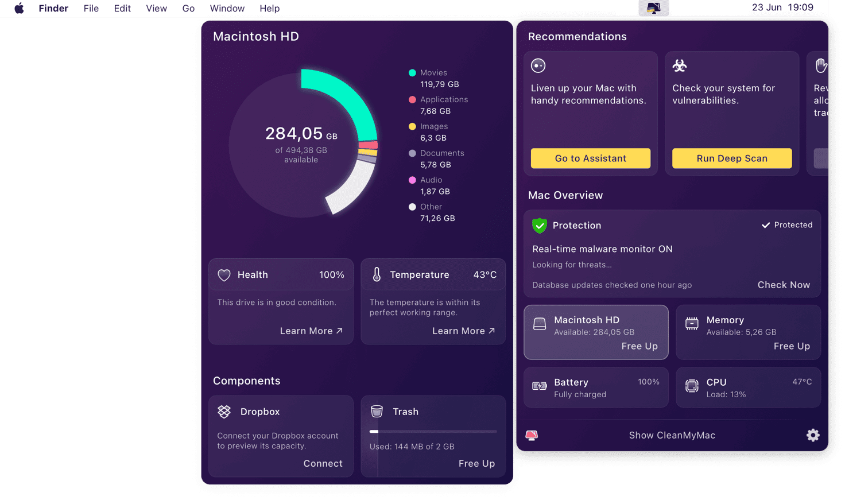Click the Trash bin icon
Screen dimensions: 845x504
[x=377, y=411]
